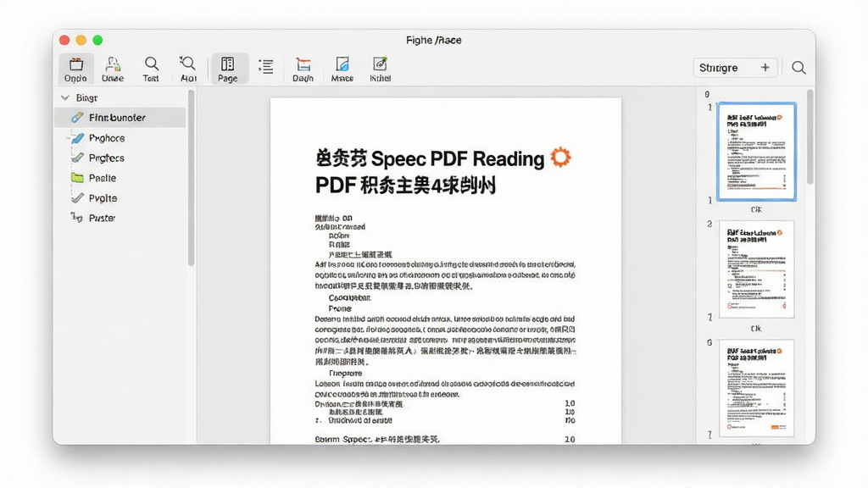The width and height of the screenshot is (868, 488).
Task: Click the document title 'Speec PDF Reading'
Action: click(x=457, y=158)
